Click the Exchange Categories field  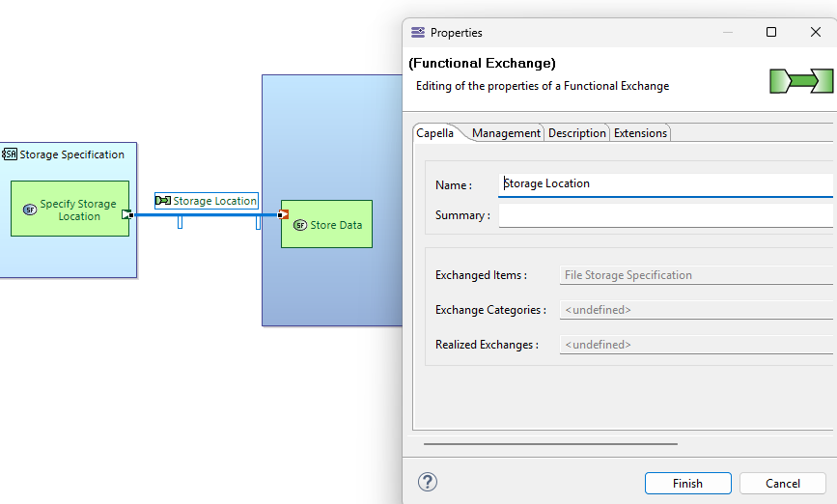pyautogui.click(x=695, y=310)
